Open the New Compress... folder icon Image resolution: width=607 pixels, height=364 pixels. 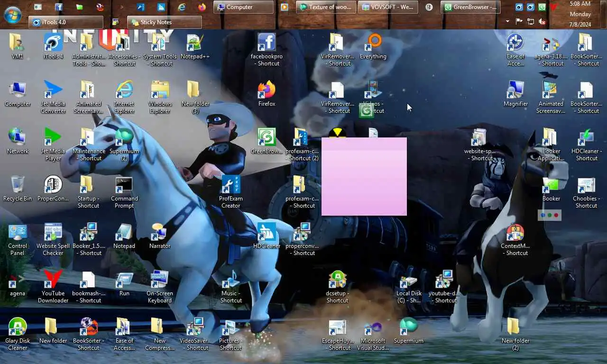[x=160, y=334]
